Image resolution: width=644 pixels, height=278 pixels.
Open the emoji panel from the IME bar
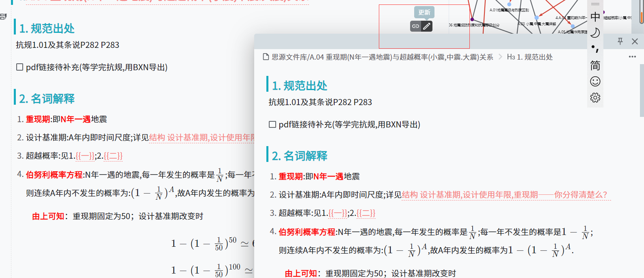click(x=595, y=82)
